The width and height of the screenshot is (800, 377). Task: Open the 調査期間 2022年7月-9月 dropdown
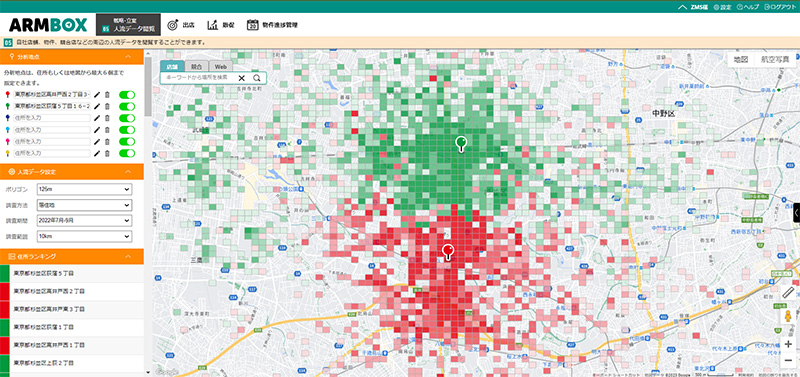click(x=84, y=221)
